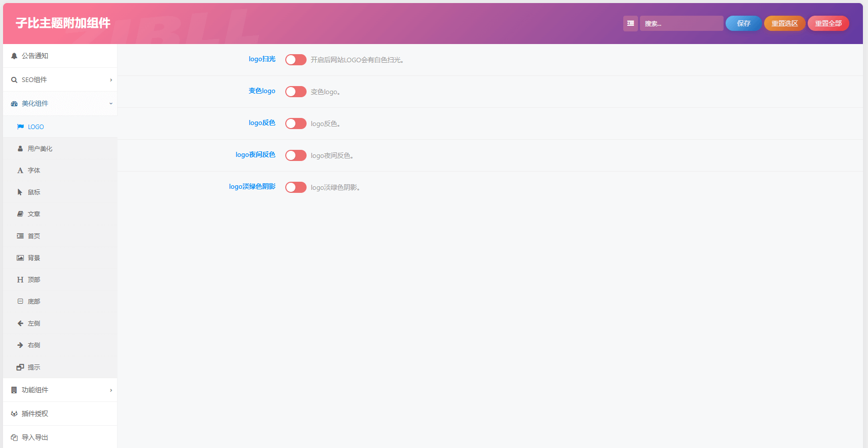Click the user icon beside 用户美化
The height and width of the screenshot is (448, 868).
click(x=20, y=149)
